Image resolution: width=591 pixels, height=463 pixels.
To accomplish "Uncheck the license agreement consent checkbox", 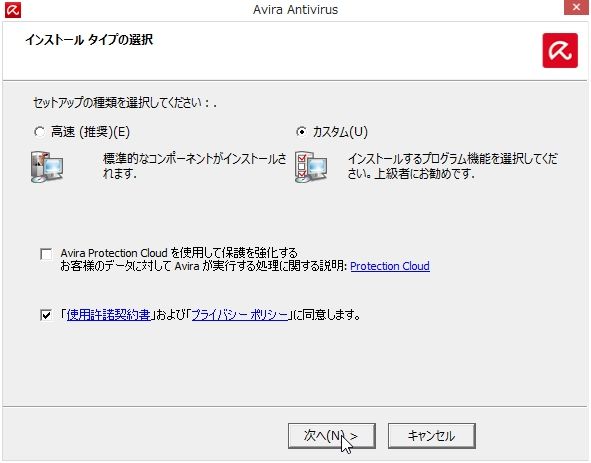I will (46, 314).
